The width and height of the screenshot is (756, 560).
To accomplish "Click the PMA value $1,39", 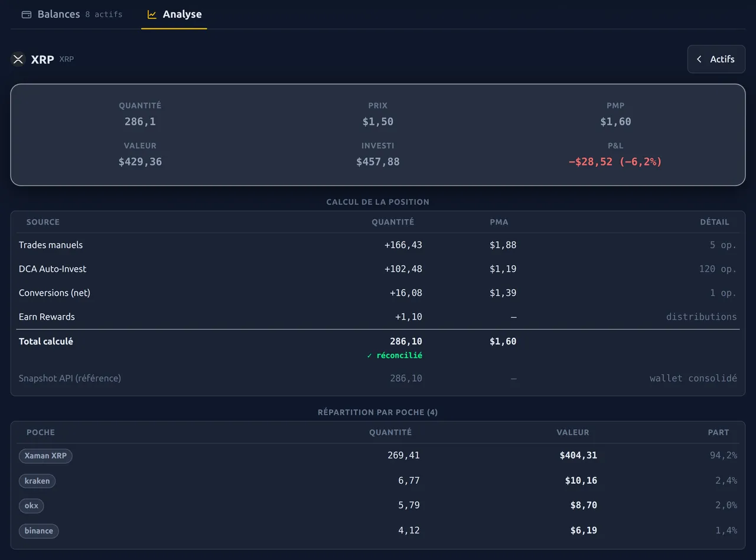I will [503, 293].
